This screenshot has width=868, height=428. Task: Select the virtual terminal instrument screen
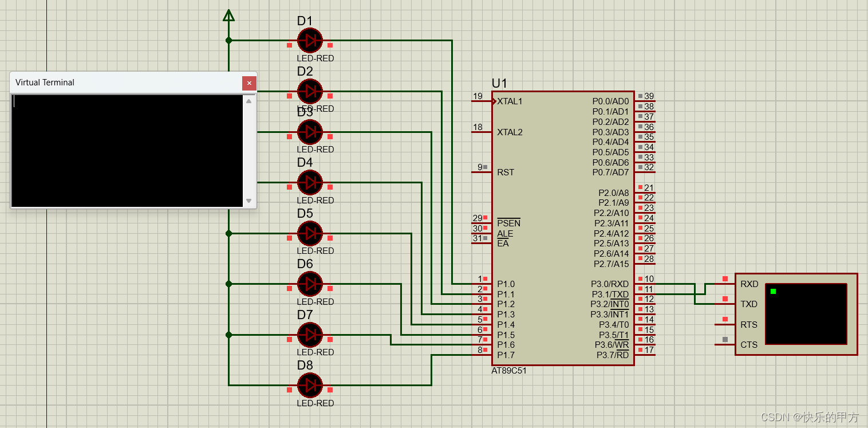coord(806,314)
